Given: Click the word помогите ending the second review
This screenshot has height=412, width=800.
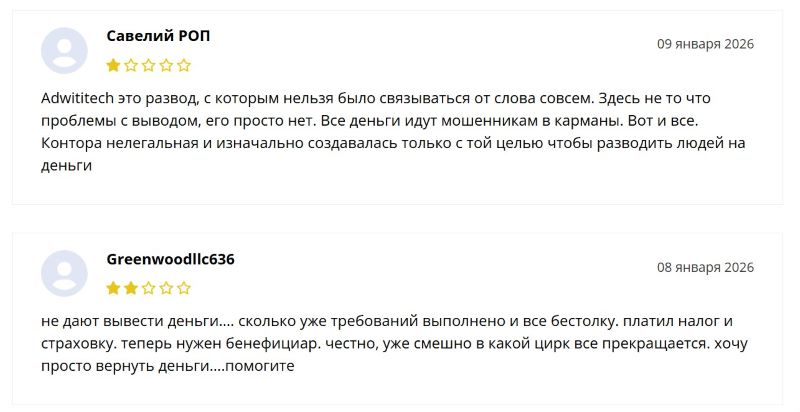Looking at the screenshot, I should [x=259, y=366].
